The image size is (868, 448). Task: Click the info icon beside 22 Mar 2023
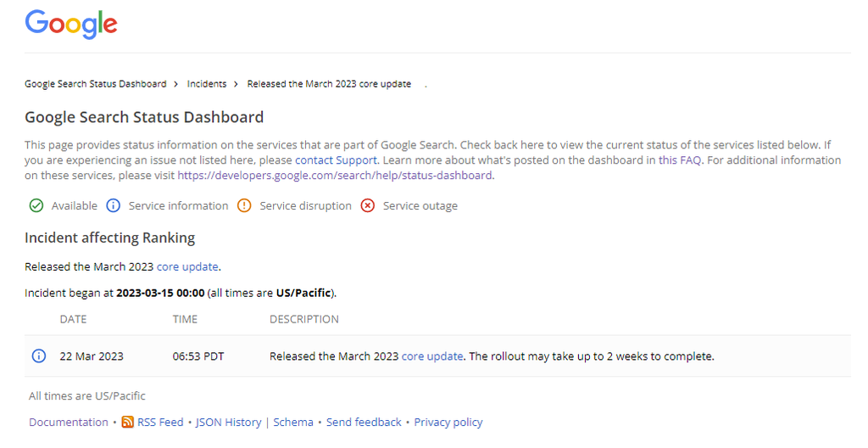tap(38, 356)
